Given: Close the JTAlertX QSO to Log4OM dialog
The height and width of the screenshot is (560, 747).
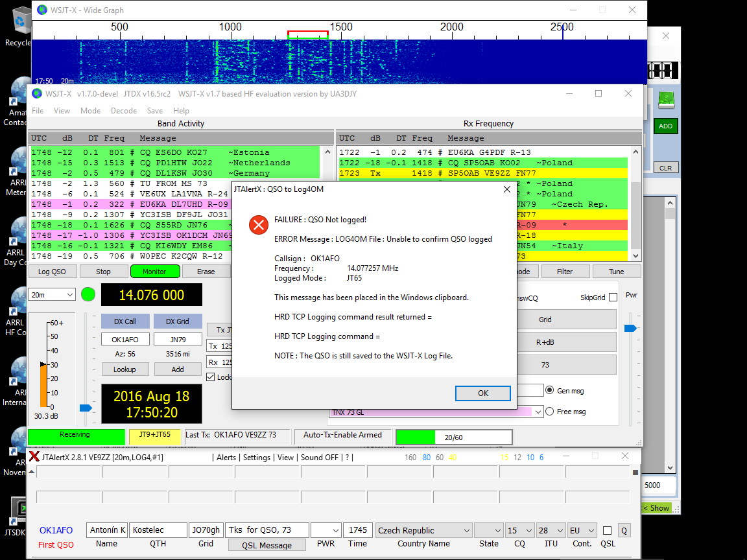Looking at the screenshot, I should pyautogui.click(x=506, y=189).
